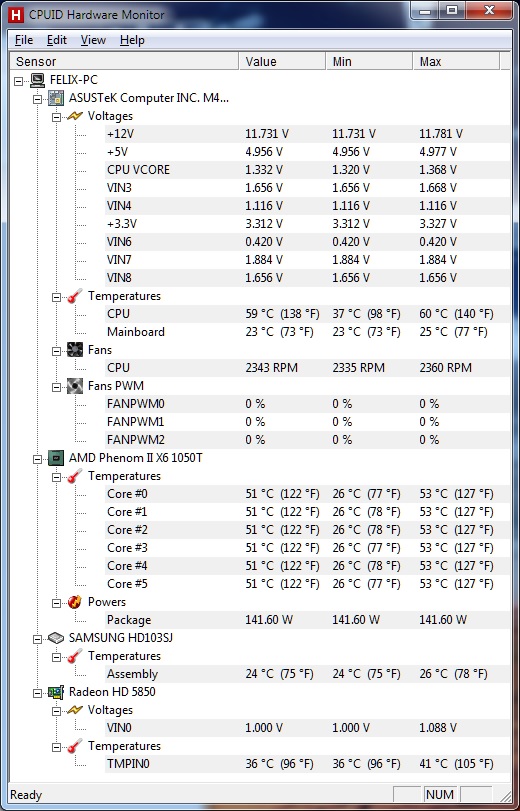Click the FELIX-PC computer icon
520x811 pixels.
click(x=37, y=80)
